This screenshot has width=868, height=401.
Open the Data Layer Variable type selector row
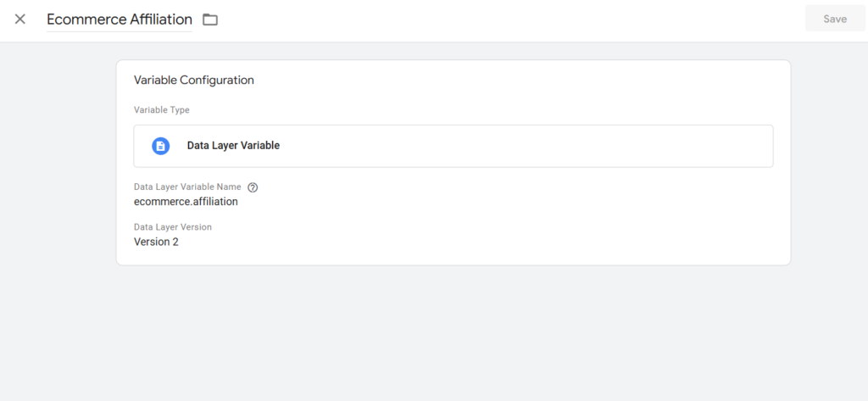(x=453, y=146)
